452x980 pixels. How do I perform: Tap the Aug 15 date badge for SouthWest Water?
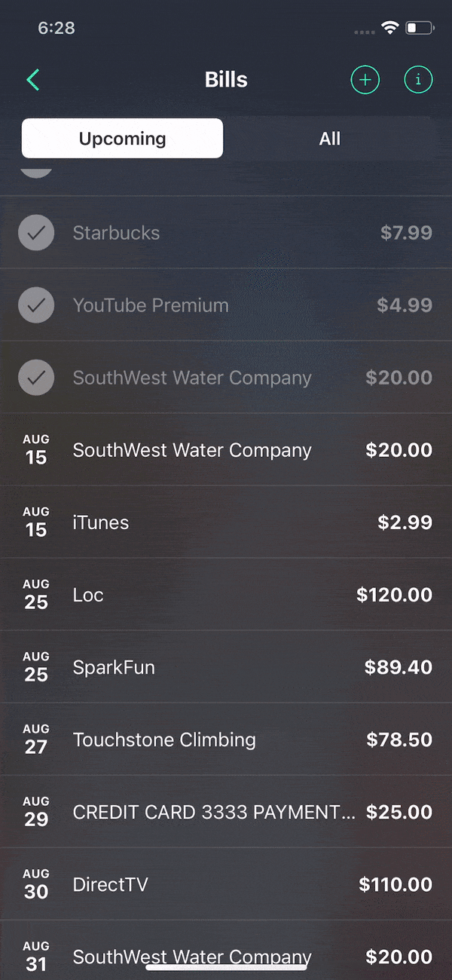(x=36, y=449)
